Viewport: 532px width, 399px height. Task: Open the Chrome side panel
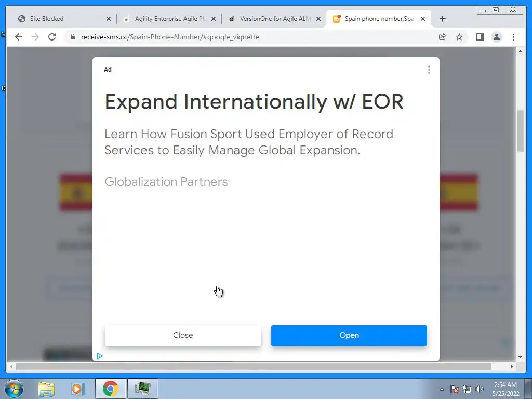(x=480, y=37)
